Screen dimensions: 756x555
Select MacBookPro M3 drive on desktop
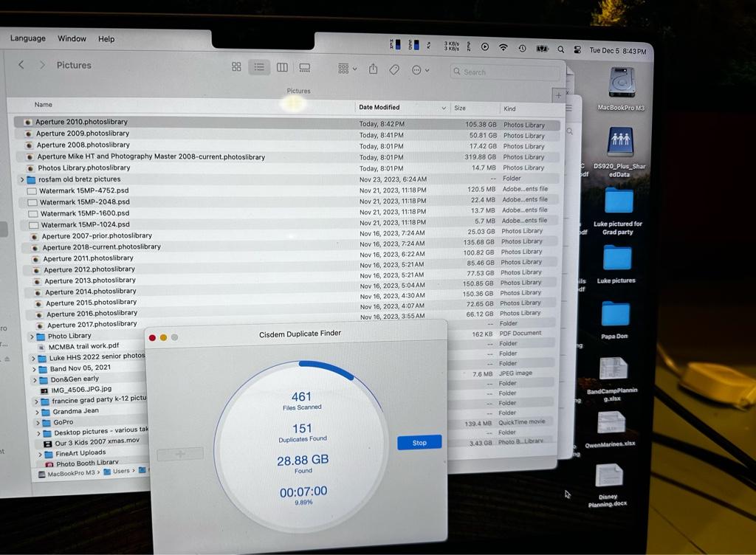[622, 89]
